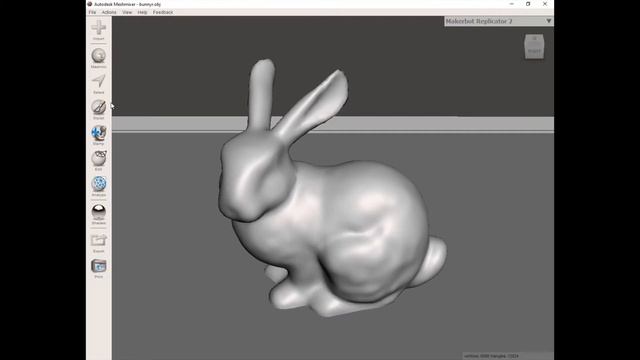Open the Shaders sphere icon

98,211
